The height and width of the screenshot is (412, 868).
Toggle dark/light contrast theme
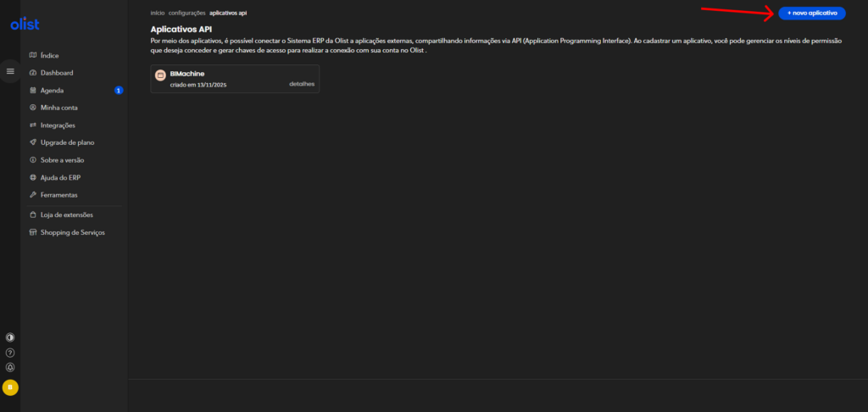point(10,337)
